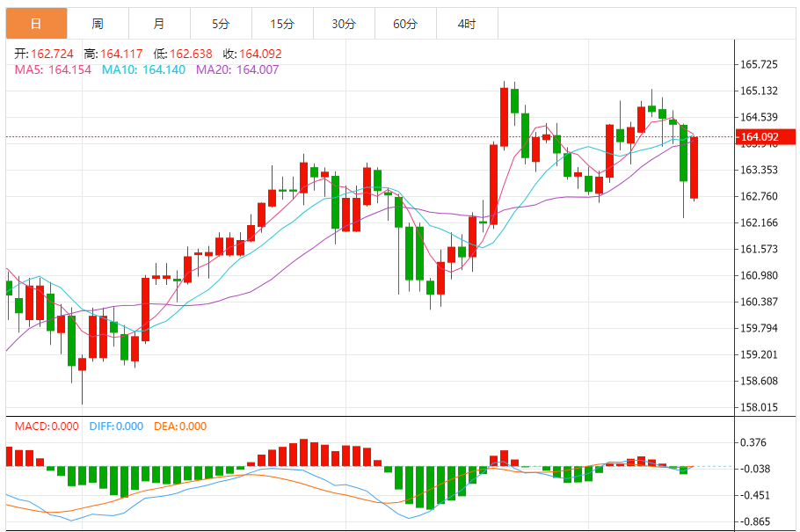Click the 低: 162.638 low value
Viewport: 800px width, 532px height.
click(x=183, y=54)
